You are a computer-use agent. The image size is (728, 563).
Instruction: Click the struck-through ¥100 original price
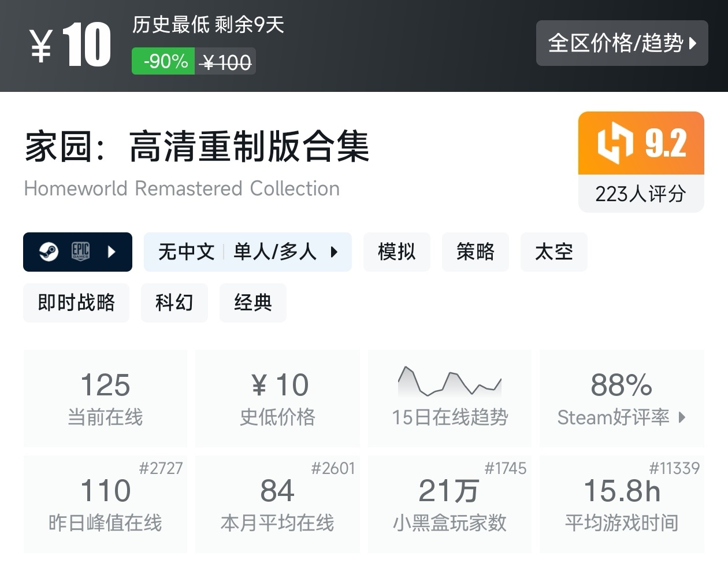coord(226,62)
